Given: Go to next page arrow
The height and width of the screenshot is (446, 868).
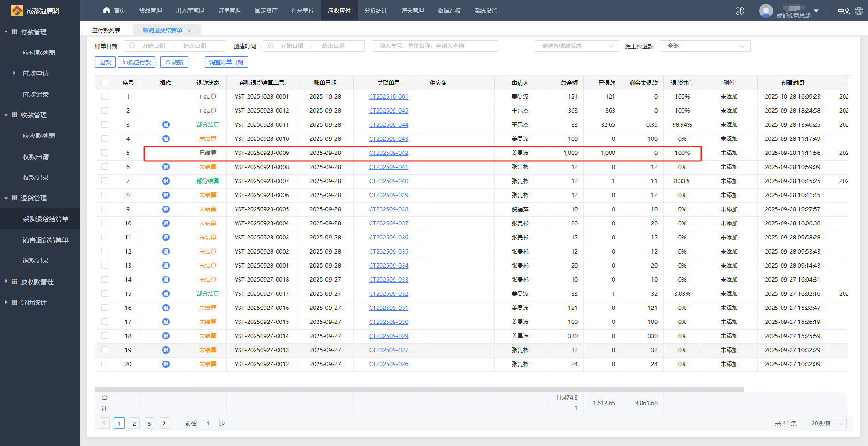Looking at the screenshot, I should tap(164, 423).
